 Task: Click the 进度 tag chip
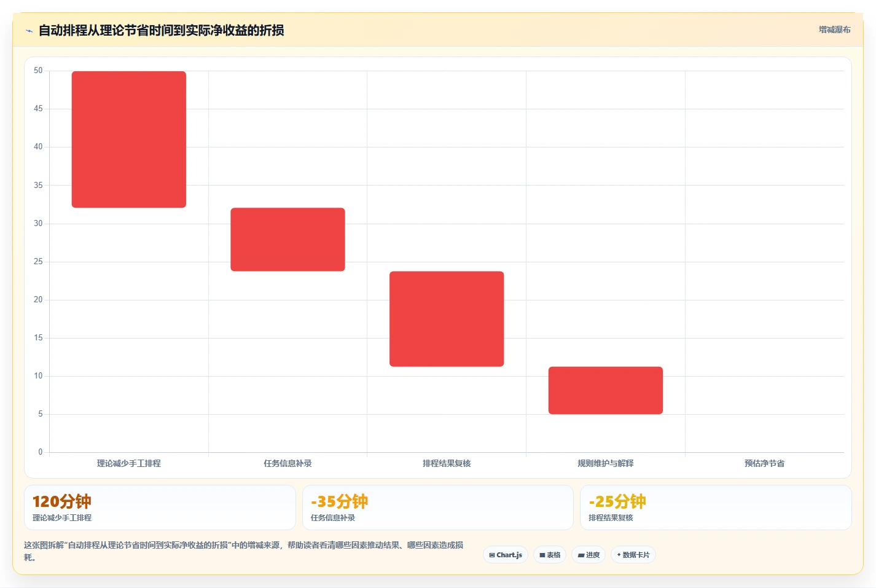point(589,555)
